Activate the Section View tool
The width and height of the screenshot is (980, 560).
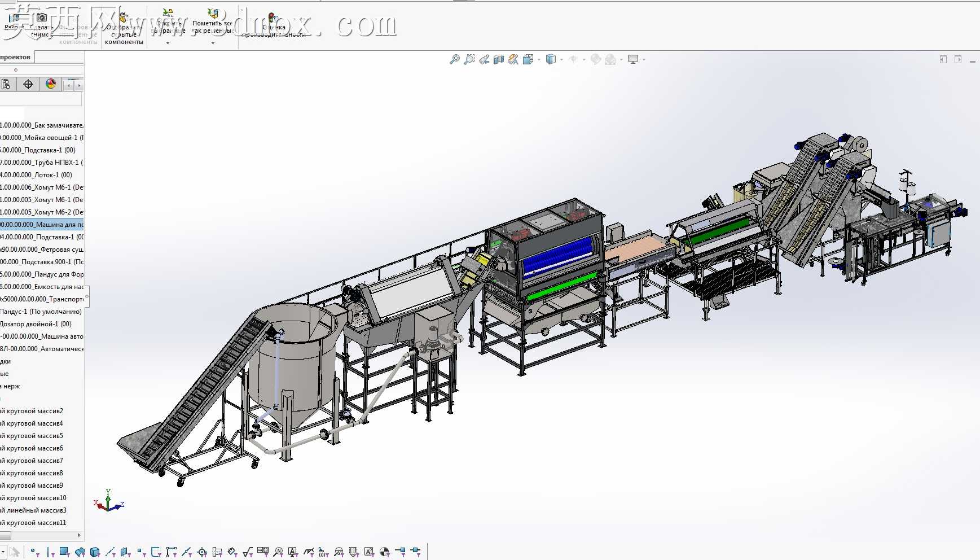click(x=499, y=59)
